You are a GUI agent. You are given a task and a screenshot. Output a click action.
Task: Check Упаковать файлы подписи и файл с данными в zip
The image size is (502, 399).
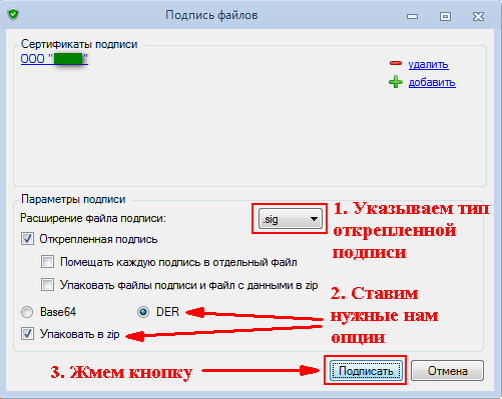47,285
